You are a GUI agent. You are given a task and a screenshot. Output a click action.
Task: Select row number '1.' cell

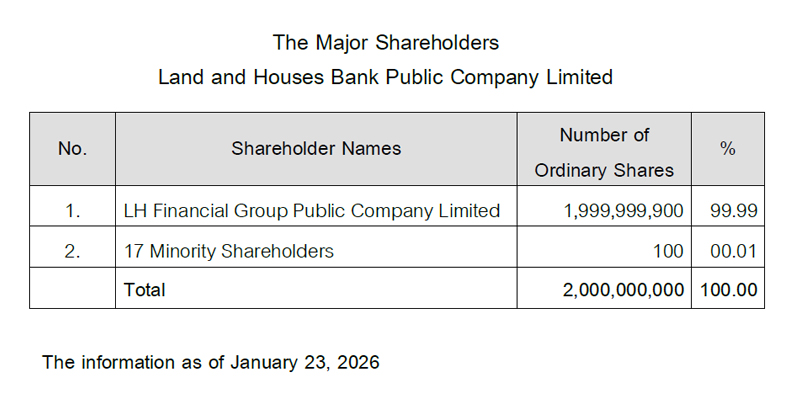coord(72,211)
